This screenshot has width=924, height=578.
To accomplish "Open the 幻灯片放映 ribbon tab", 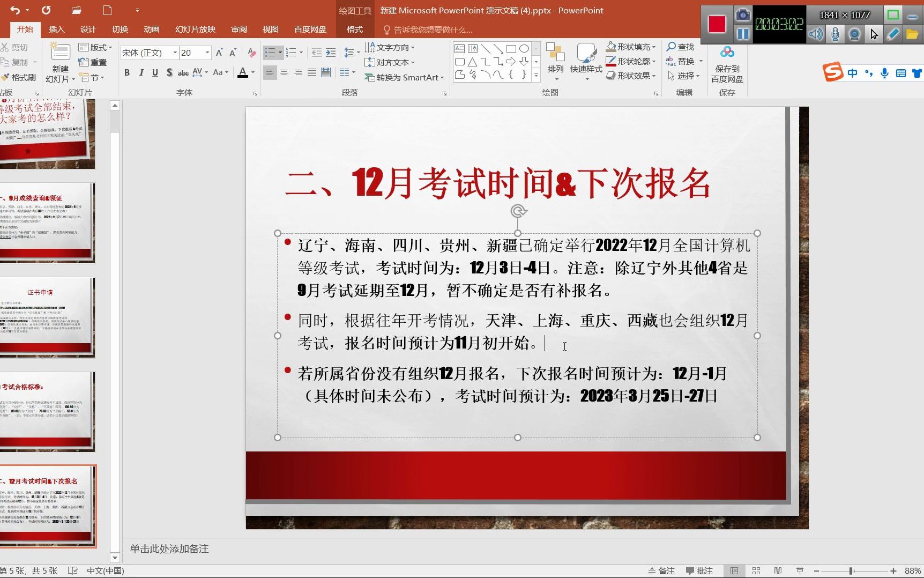I will point(194,29).
